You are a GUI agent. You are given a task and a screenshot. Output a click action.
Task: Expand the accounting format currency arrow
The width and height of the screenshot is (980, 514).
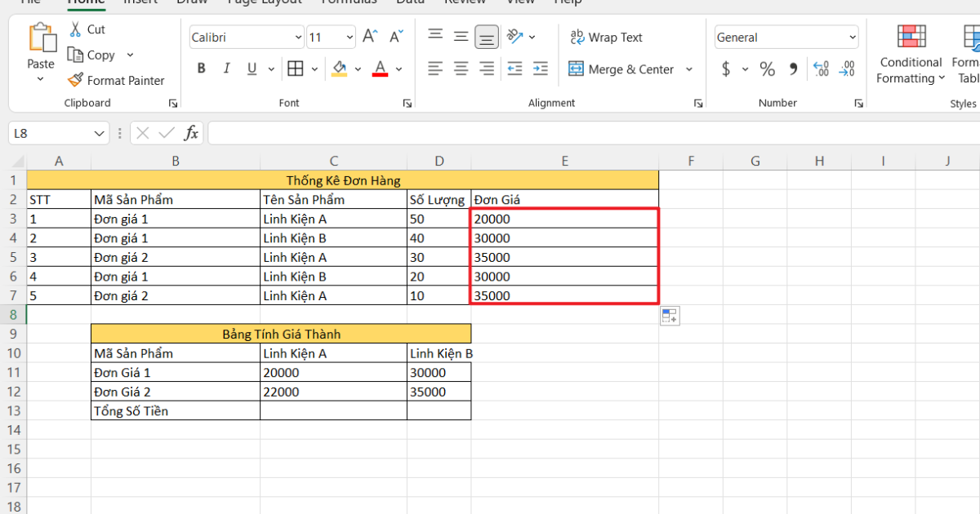tap(745, 69)
